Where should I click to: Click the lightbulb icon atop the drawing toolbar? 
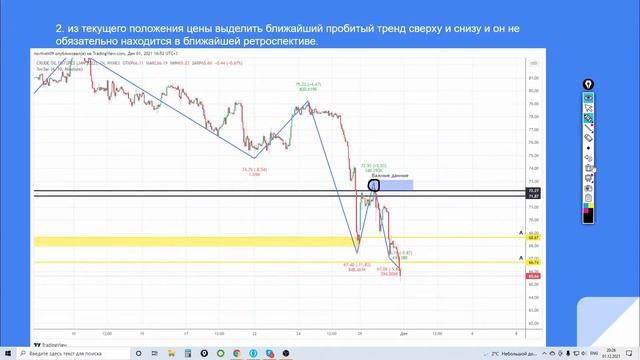(x=588, y=84)
